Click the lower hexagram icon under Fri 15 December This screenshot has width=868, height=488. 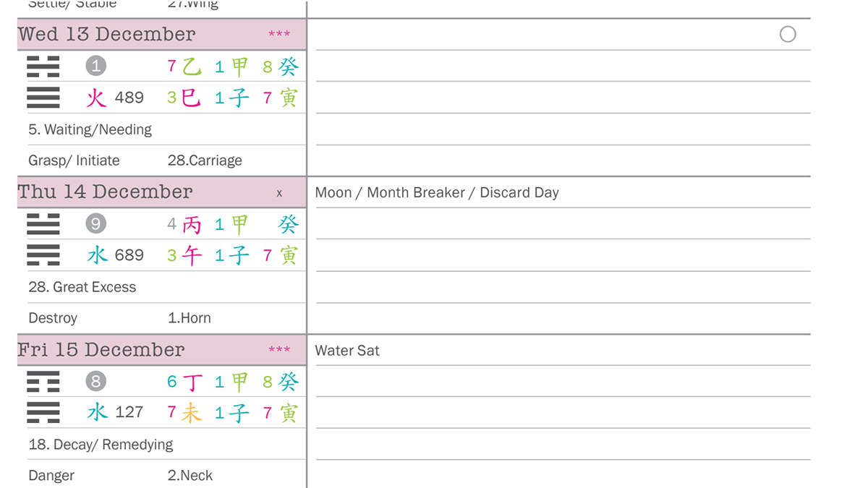pos(43,412)
